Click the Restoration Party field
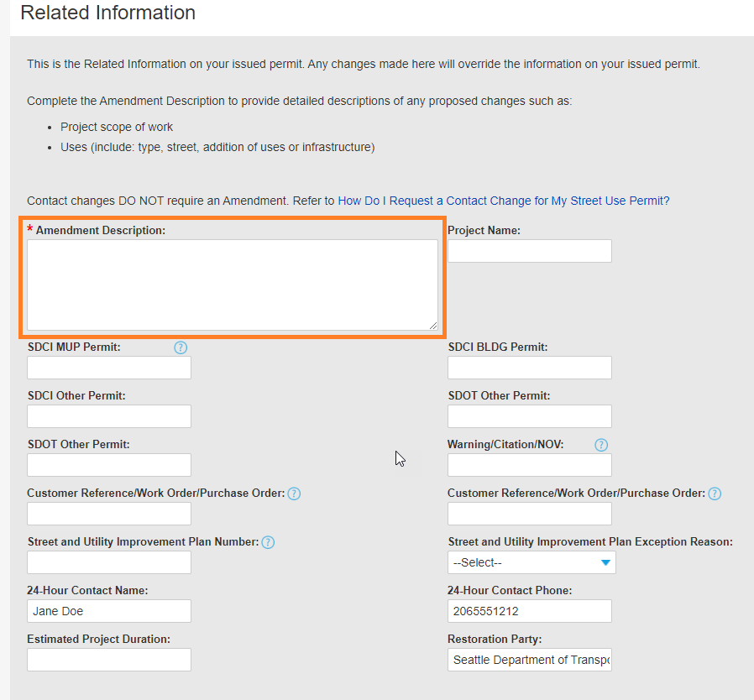 tap(529, 660)
